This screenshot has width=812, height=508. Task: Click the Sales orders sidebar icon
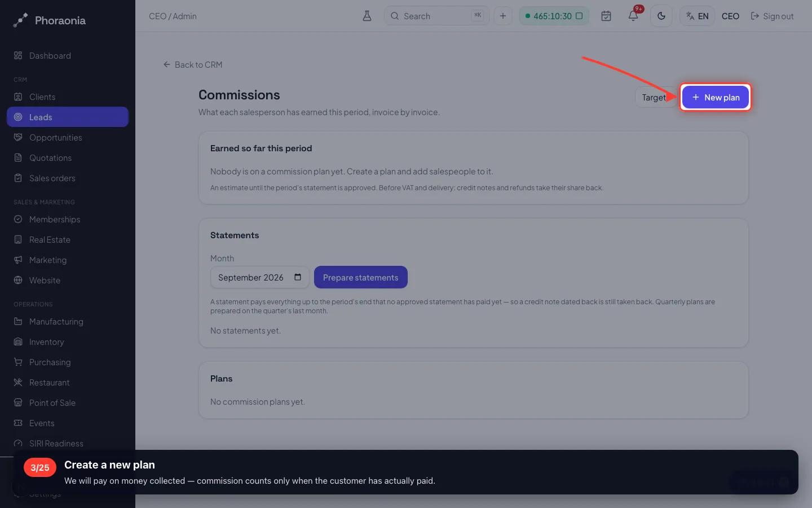pos(18,178)
